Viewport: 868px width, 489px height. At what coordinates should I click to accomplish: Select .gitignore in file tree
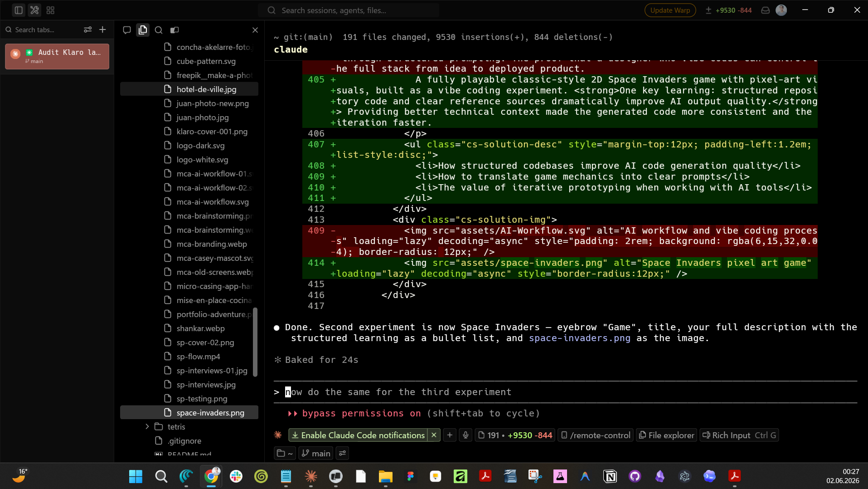point(189,441)
